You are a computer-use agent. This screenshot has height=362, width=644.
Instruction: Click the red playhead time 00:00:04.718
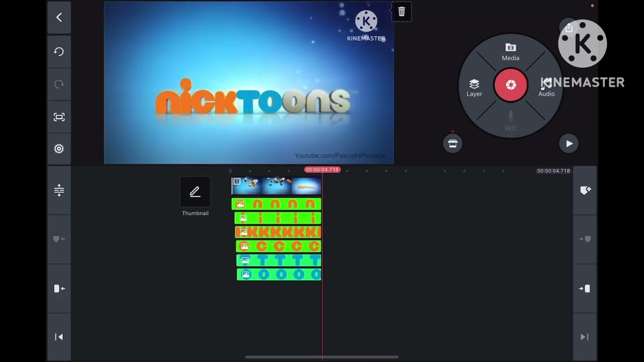click(x=322, y=170)
